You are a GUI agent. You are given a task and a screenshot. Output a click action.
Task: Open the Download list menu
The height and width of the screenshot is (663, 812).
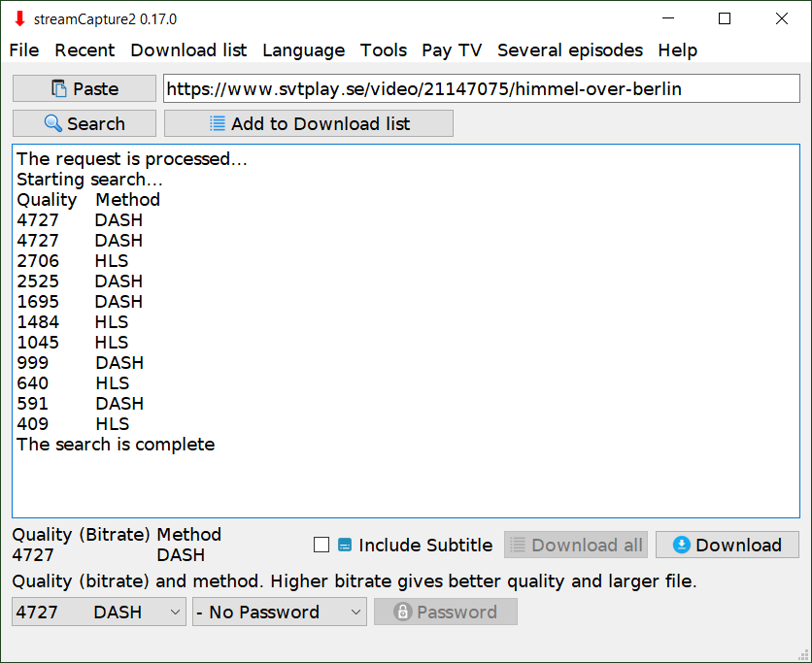(188, 50)
